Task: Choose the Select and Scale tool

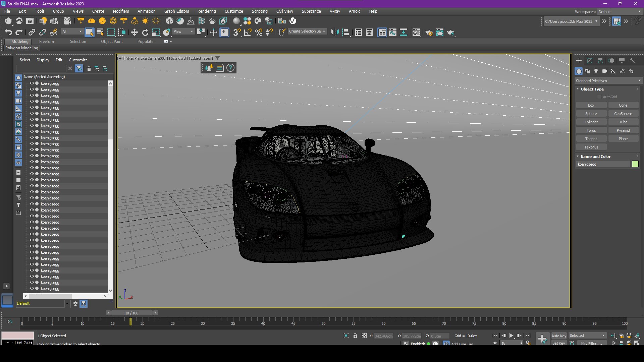Action: click(156, 33)
